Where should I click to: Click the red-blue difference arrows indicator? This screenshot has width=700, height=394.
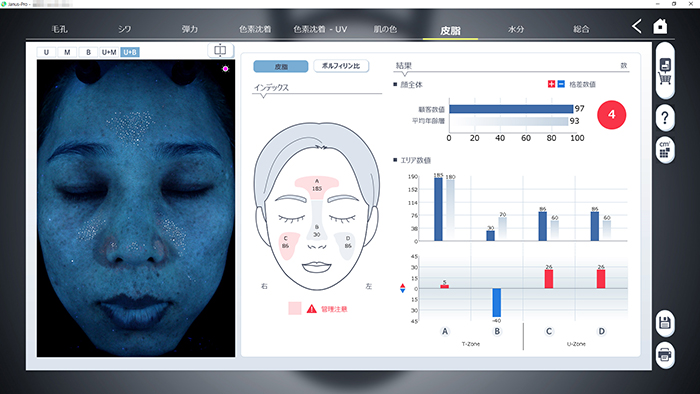[403, 288]
